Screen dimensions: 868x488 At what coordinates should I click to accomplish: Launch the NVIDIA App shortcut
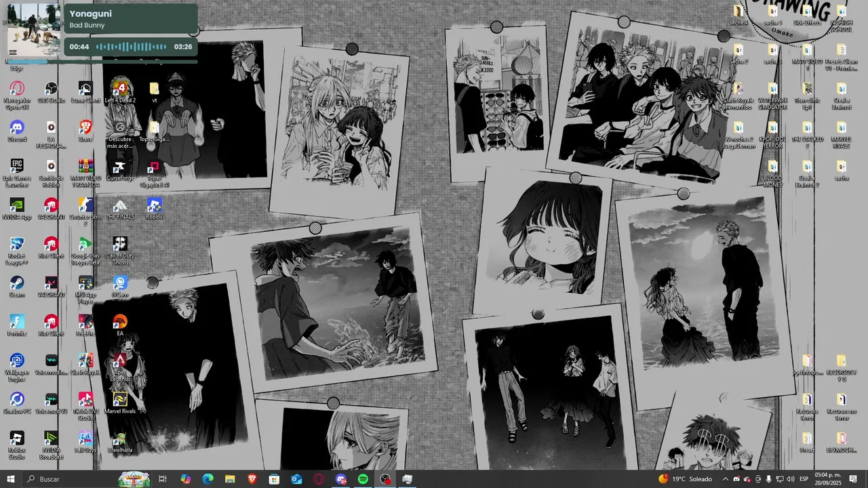(x=17, y=209)
